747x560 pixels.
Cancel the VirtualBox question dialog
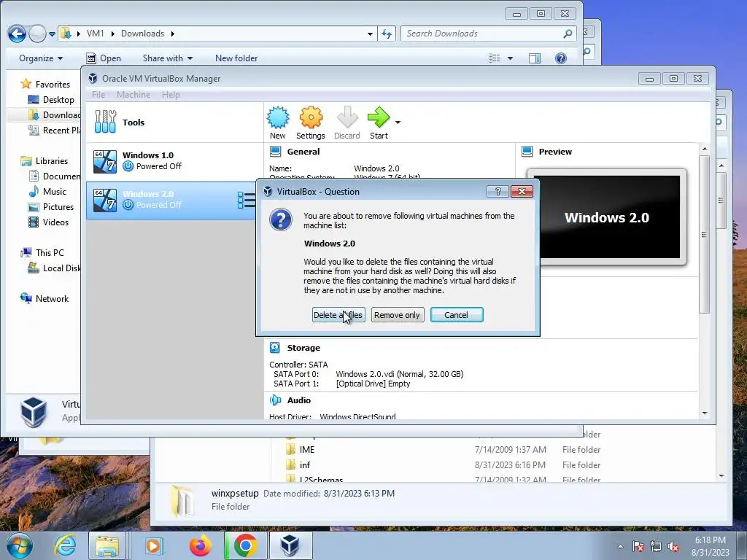[457, 315]
